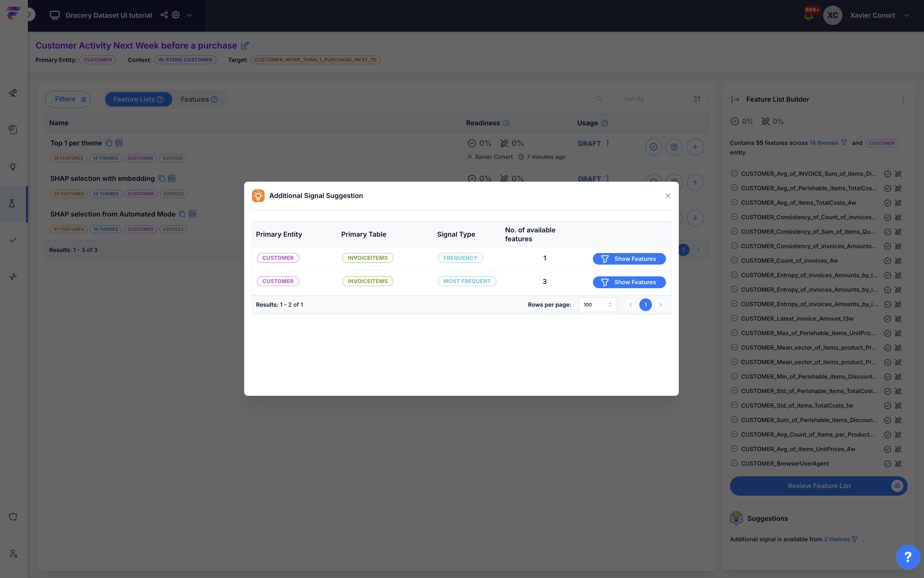This screenshot has height=578, width=924.
Task: Open Feature List Builder three-dot menu
Action: click(x=903, y=99)
